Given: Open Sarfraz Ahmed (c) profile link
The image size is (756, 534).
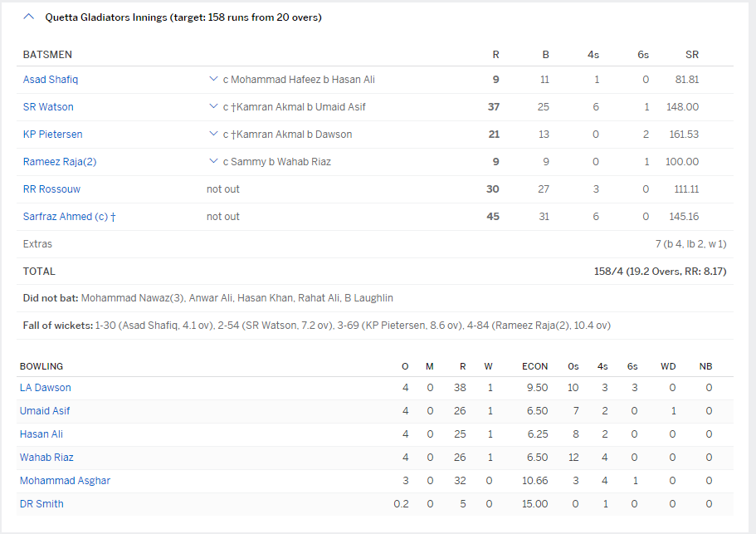Looking at the screenshot, I should pyautogui.click(x=69, y=217).
